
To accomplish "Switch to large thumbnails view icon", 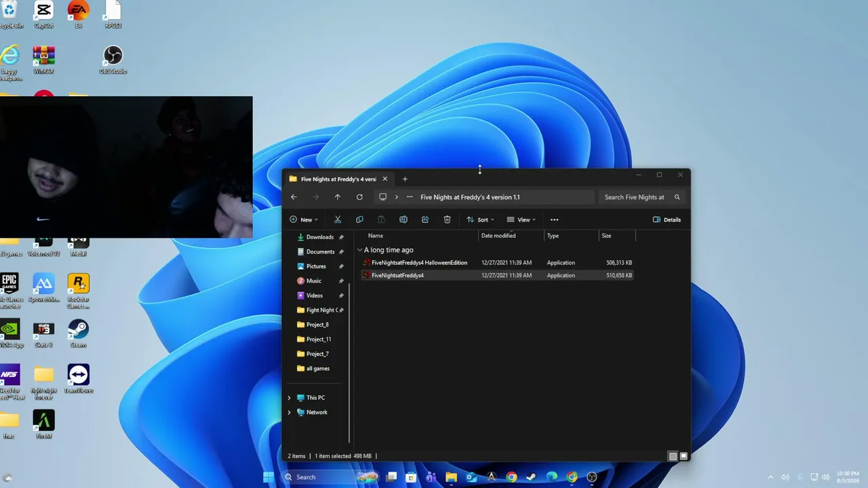I will (684, 456).
